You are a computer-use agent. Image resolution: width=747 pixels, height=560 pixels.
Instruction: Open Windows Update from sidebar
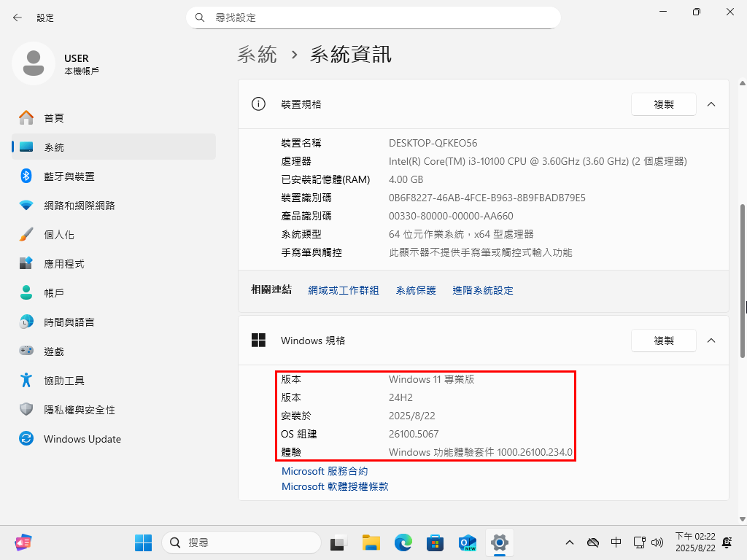coord(82,439)
